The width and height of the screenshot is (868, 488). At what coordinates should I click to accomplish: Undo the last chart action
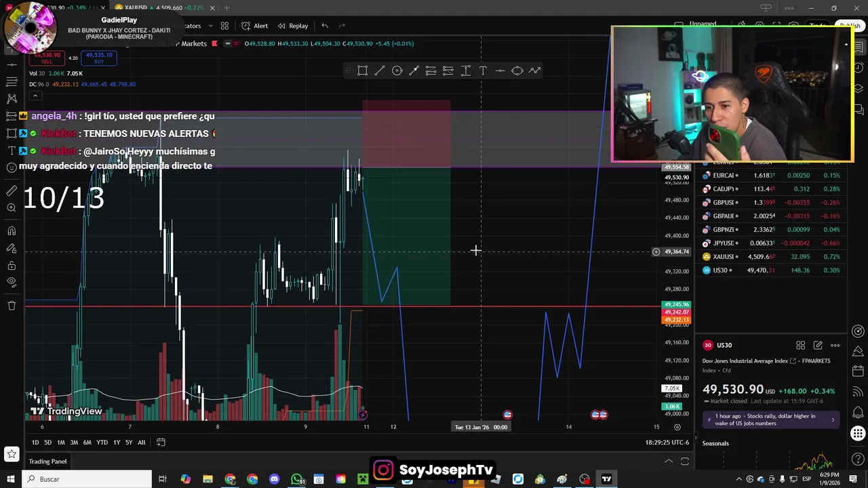(x=325, y=26)
